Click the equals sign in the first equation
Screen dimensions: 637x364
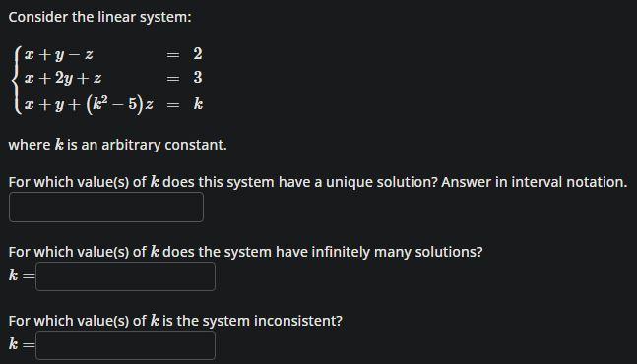pos(173,55)
